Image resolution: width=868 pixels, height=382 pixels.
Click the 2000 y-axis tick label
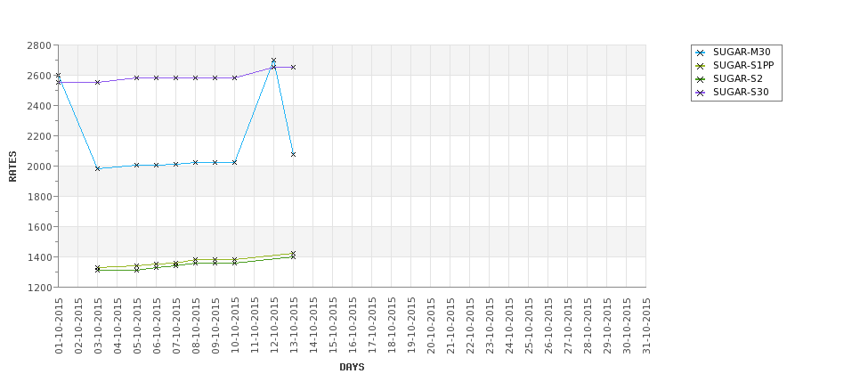click(39, 167)
